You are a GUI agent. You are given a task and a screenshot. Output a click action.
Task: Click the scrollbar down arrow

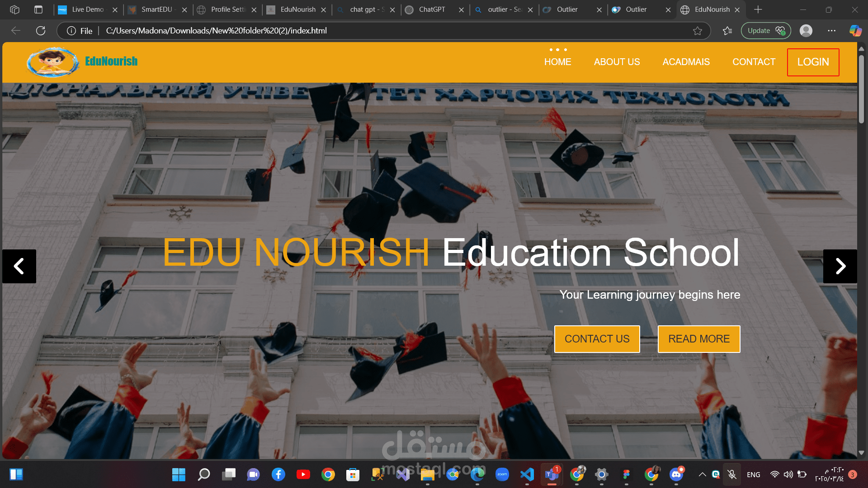click(x=861, y=453)
